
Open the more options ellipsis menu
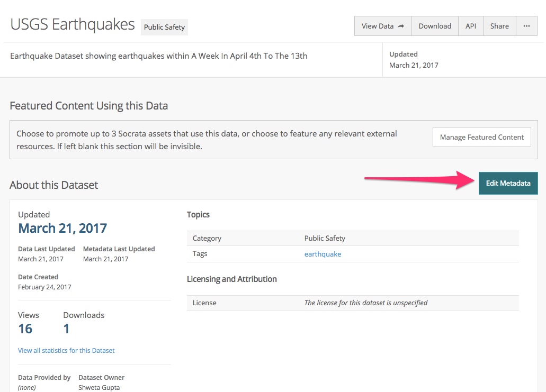526,26
